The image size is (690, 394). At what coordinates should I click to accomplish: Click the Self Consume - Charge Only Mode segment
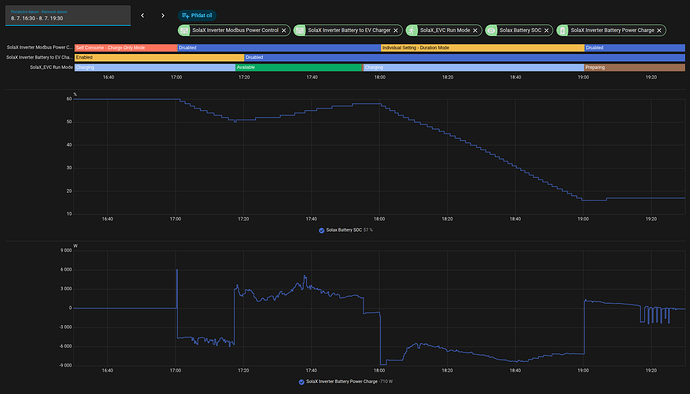pyautogui.click(x=126, y=48)
